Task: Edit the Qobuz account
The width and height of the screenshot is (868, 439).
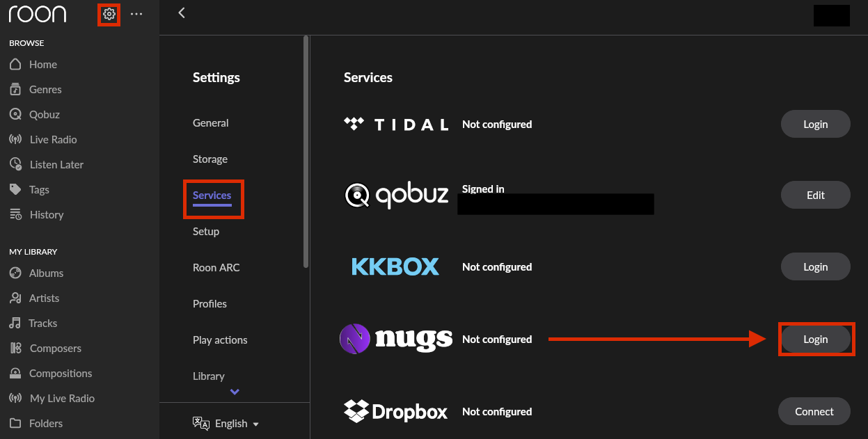Action: point(815,195)
